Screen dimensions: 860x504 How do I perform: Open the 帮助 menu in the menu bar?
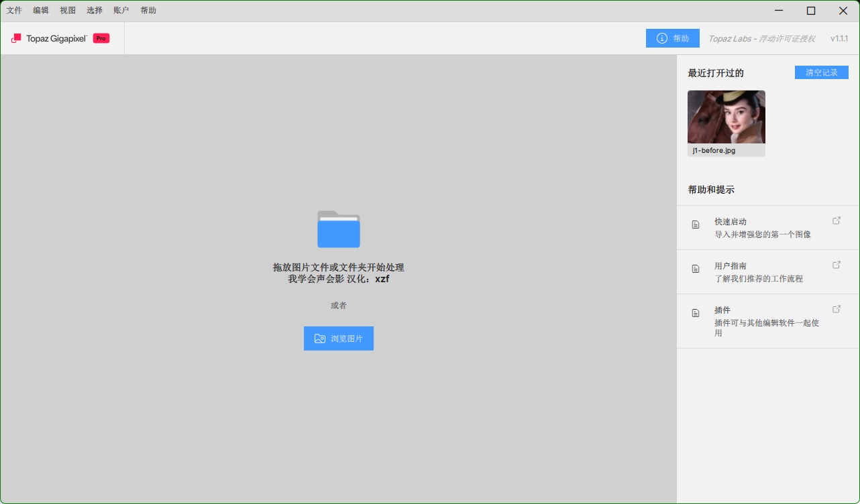click(x=148, y=11)
